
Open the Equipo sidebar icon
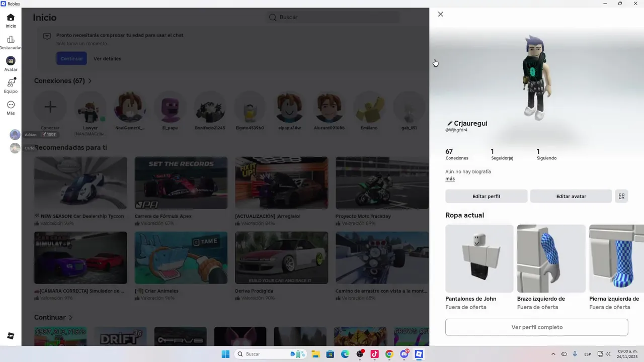11,86
